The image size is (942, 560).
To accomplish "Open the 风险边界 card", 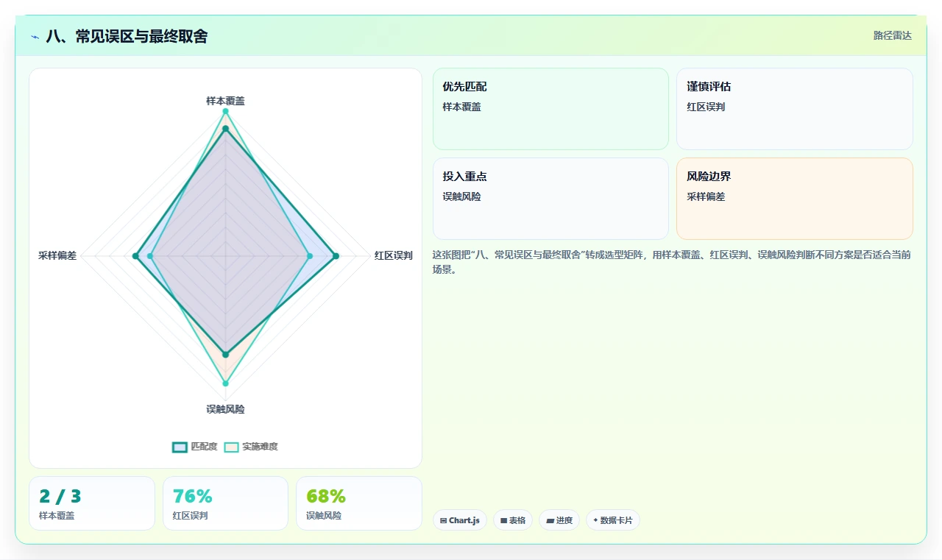I will click(x=795, y=199).
